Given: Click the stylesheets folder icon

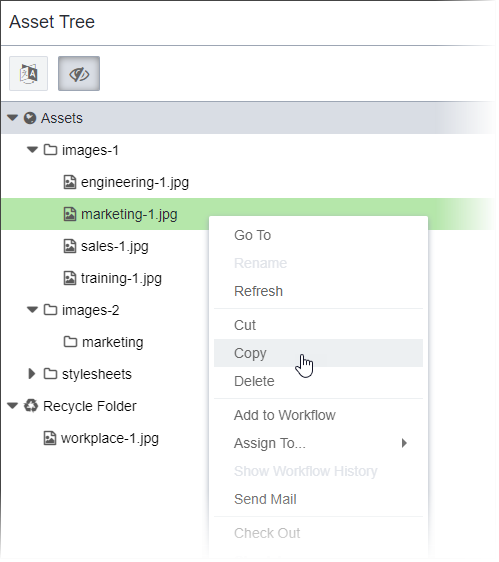Looking at the screenshot, I should (x=51, y=374).
